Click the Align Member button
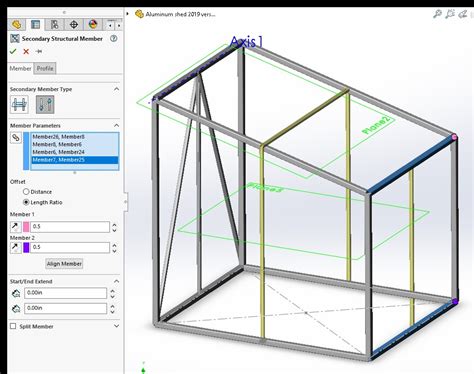The width and height of the screenshot is (474, 374). coord(64,264)
